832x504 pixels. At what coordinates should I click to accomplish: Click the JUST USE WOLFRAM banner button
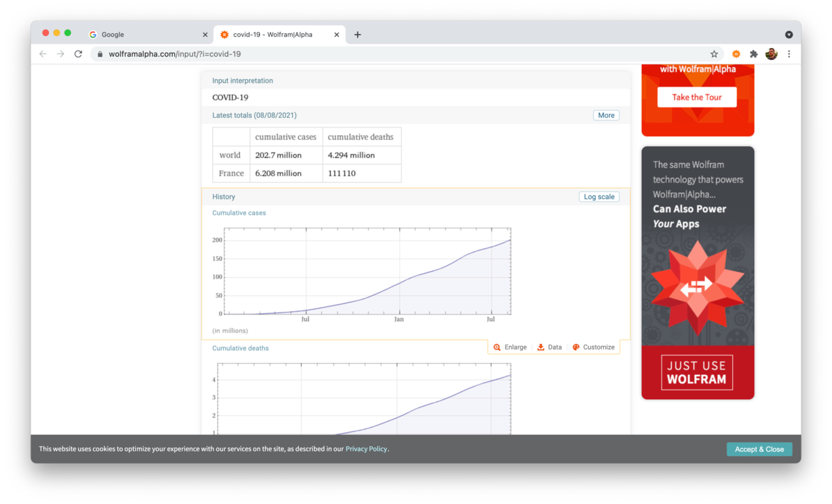pyautogui.click(x=697, y=372)
